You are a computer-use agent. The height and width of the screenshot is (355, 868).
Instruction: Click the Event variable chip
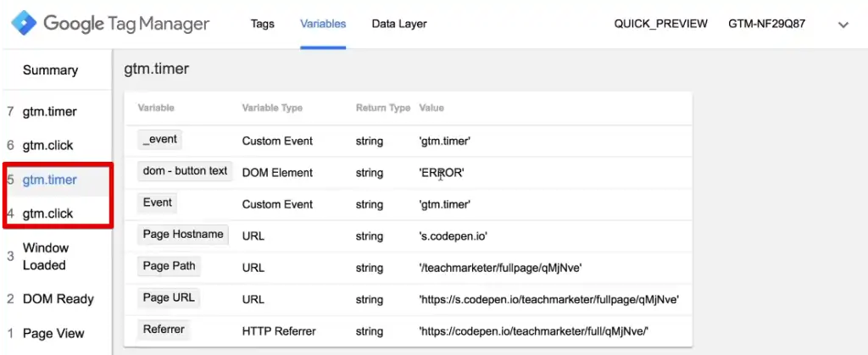[157, 202]
